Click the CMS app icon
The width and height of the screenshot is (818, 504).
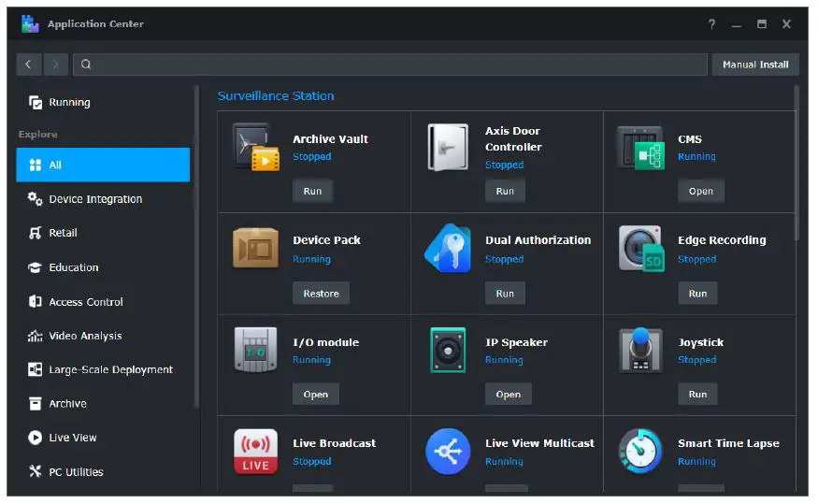point(640,148)
